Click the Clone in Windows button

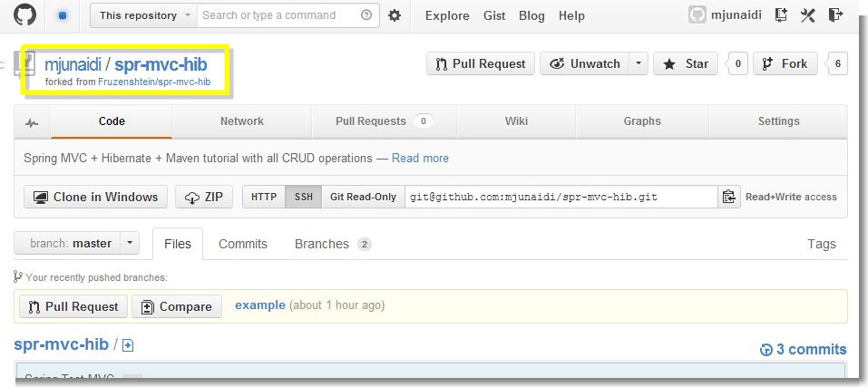click(96, 197)
